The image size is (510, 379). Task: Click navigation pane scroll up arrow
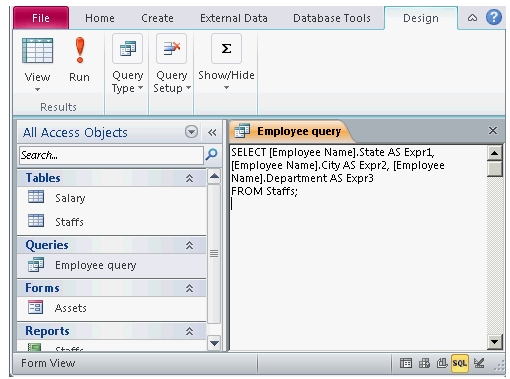tap(214, 177)
